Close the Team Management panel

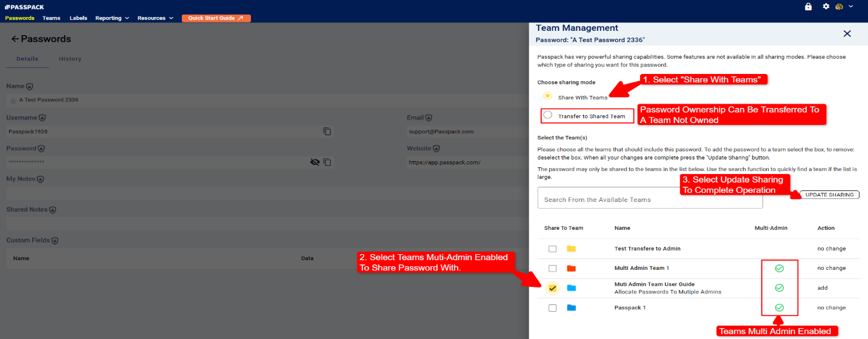coord(847,34)
